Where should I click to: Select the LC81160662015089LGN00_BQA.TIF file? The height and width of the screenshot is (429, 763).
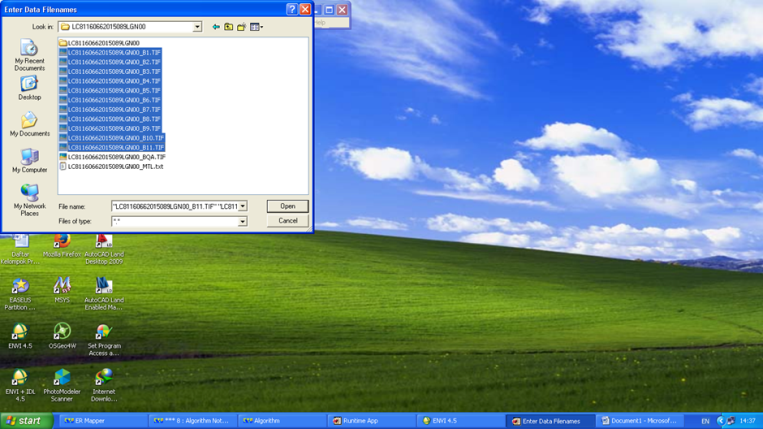click(112, 157)
